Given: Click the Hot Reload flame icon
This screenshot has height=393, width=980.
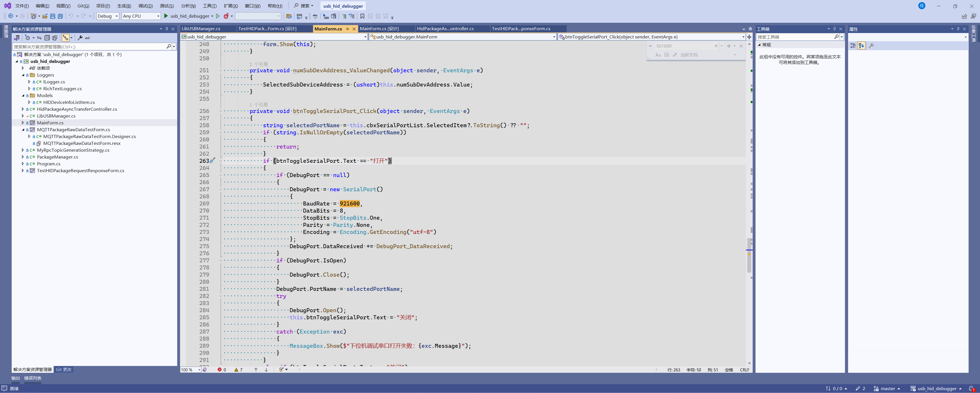Looking at the screenshot, I should pos(226,16).
